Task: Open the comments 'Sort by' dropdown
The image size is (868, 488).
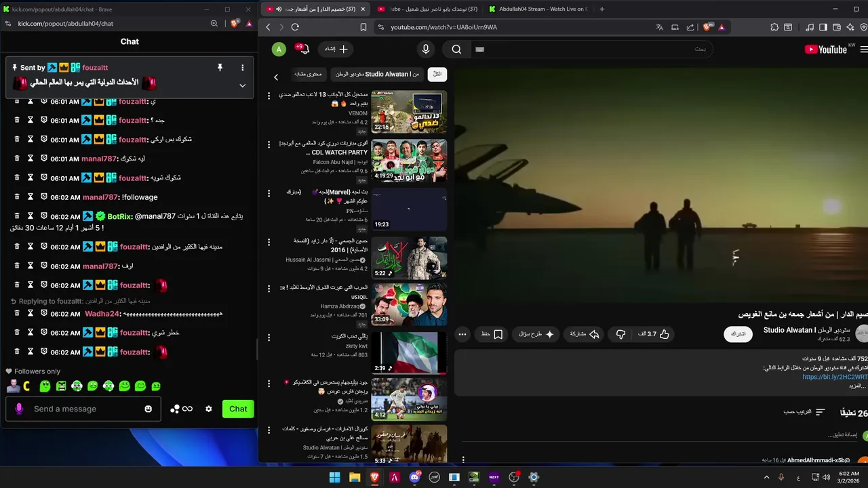Action: tap(804, 412)
